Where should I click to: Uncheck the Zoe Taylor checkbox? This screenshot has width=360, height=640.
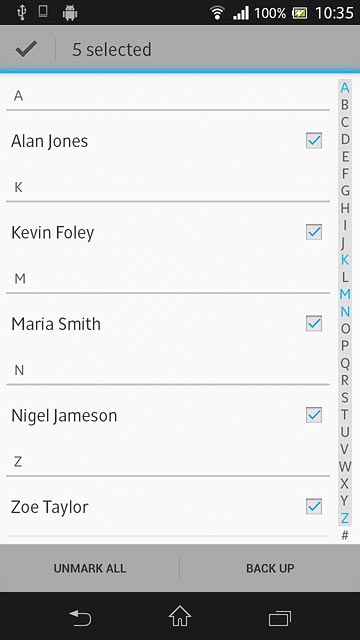pos(314,507)
